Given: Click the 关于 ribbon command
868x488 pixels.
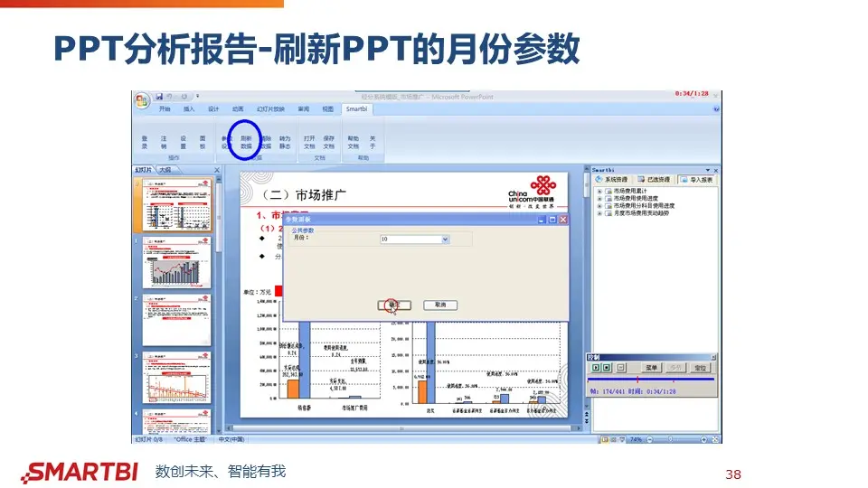Looking at the screenshot, I should [x=373, y=142].
